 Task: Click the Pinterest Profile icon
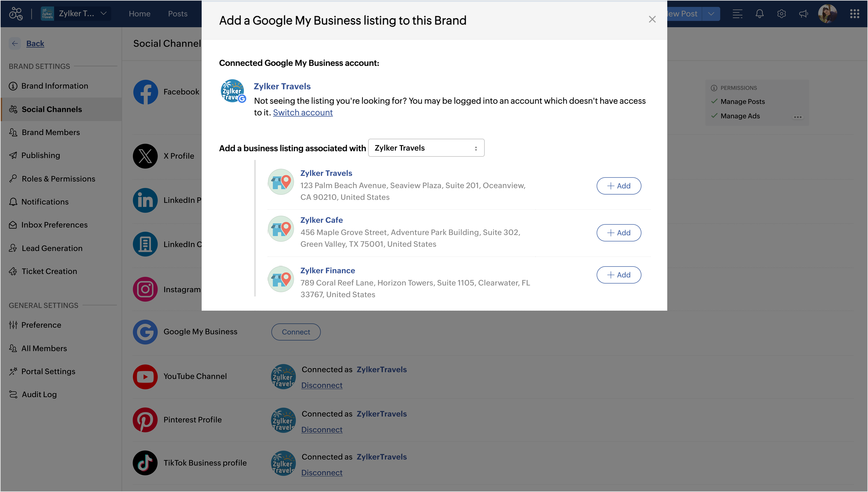(145, 420)
